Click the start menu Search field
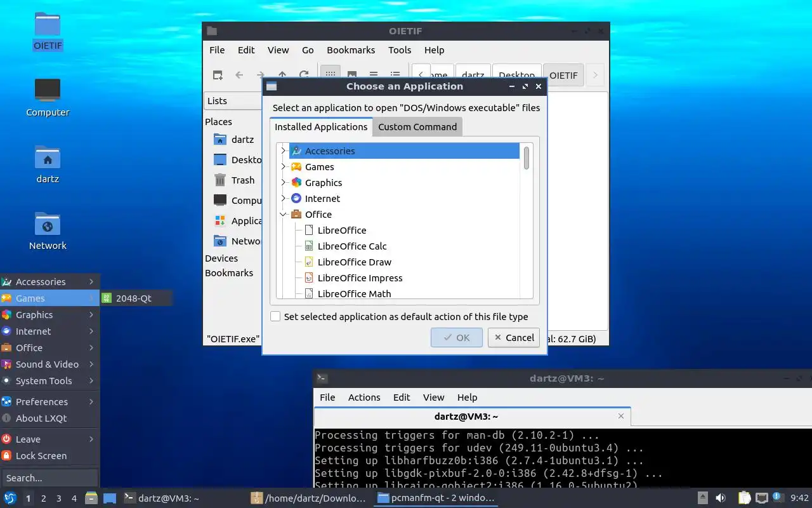The image size is (812, 508). point(49,478)
